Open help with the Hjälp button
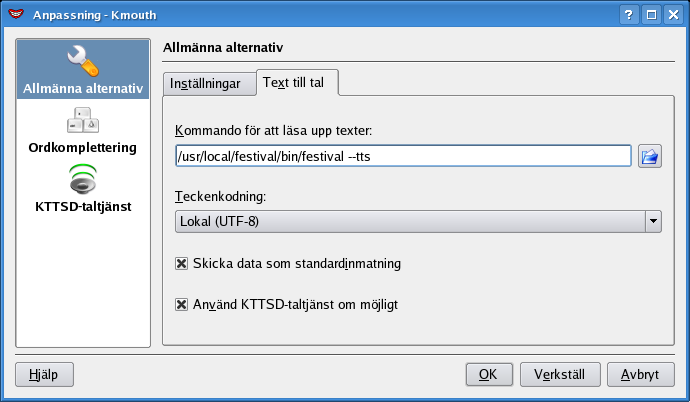The width and height of the screenshot is (690, 402). (x=44, y=375)
